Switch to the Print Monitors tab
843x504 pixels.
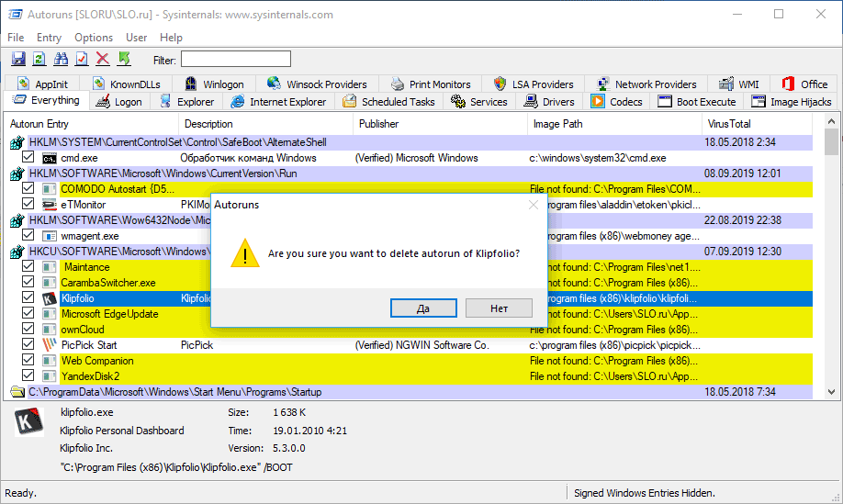pos(431,84)
